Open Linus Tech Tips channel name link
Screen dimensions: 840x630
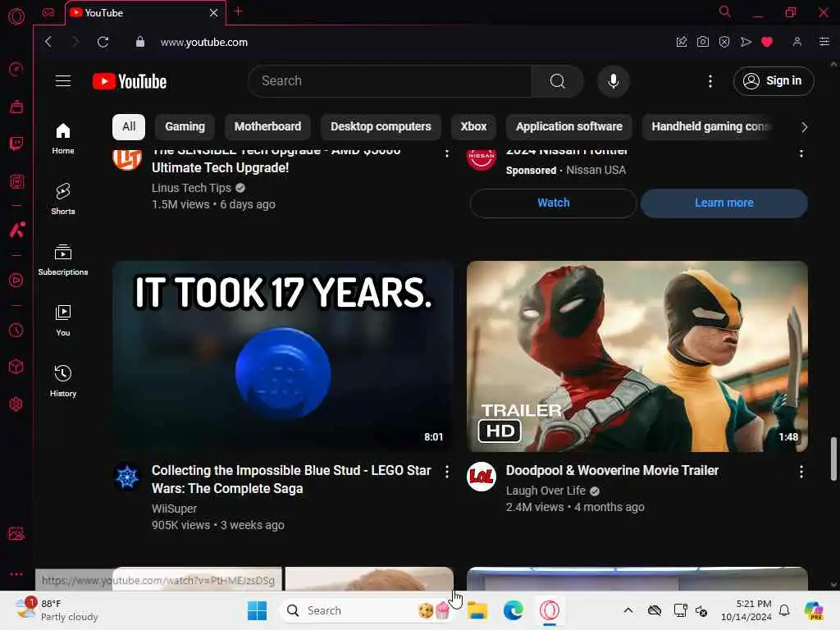pos(191,188)
